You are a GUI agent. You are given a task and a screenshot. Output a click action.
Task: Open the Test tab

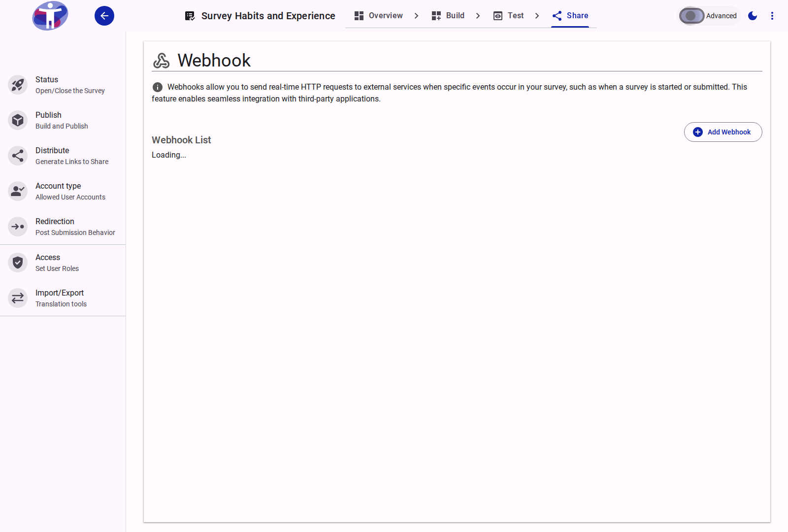tap(508, 16)
